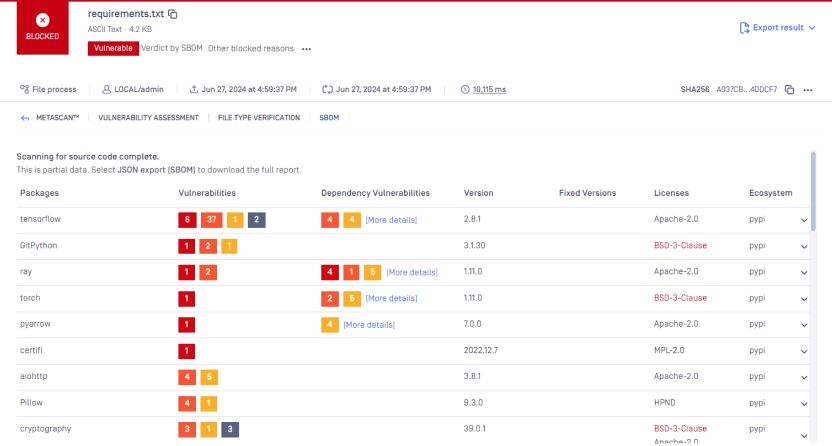Click tensorflow high vulnerabilities badge 37
Image resolution: width=832 pixels, height=446 pixels.
[x=211, y=220]
